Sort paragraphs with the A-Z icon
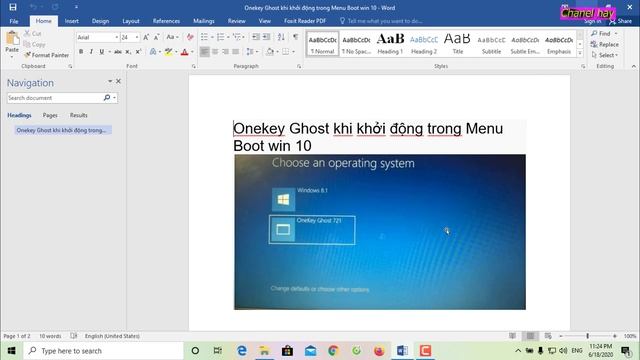 pyautogui.click(x=281, y=37)
